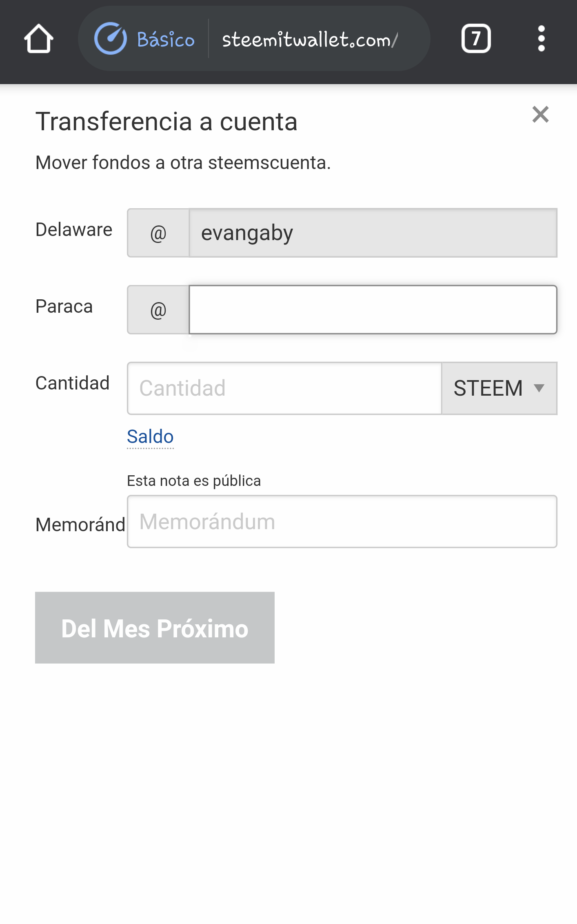Open the three-dot browser menu
The width and height of the screenshot is (577, 924).
click(x=541, y=39)
